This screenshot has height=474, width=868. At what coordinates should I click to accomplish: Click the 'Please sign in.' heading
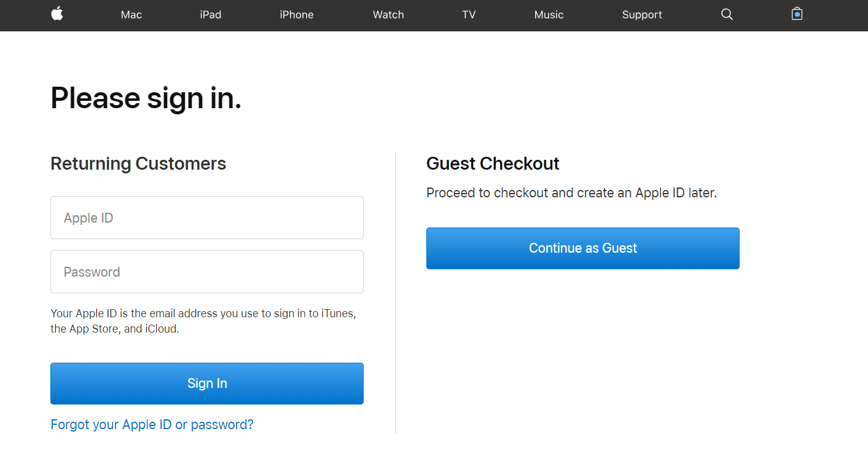coord(146,98)
